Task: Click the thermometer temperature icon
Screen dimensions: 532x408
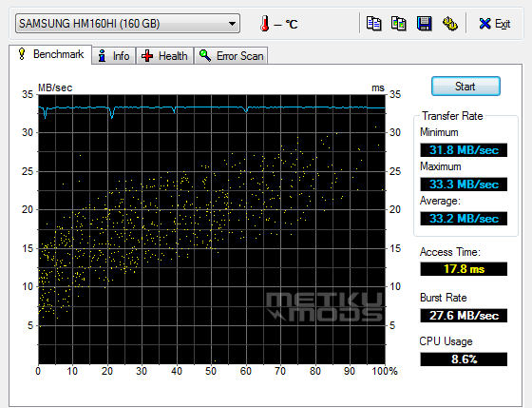Action: 265,24
